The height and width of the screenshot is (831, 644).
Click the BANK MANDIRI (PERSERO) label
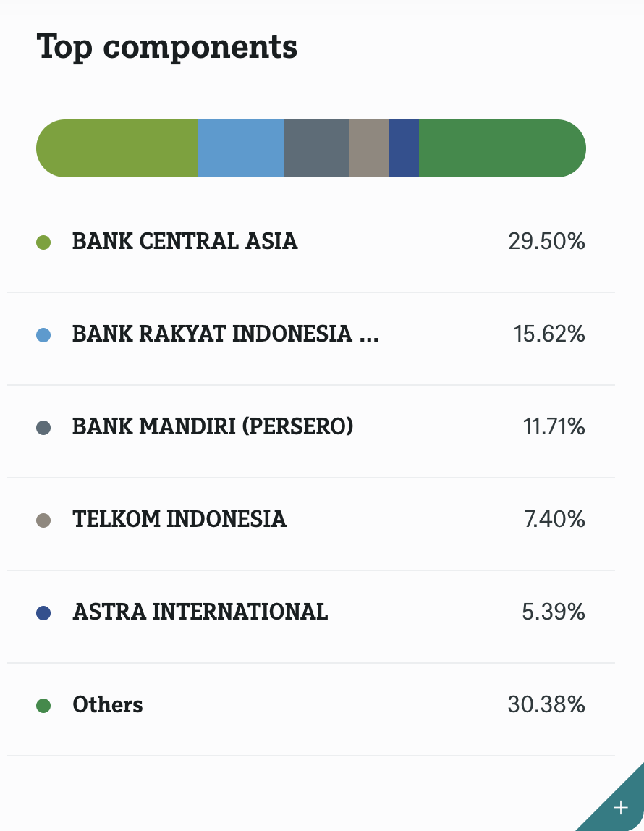click(212, 427)
